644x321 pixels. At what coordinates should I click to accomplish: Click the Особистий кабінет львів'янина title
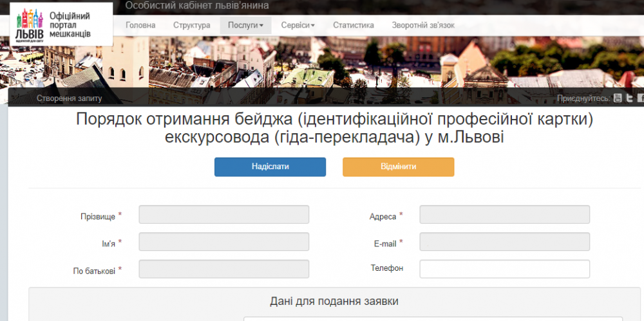point(197,6)
